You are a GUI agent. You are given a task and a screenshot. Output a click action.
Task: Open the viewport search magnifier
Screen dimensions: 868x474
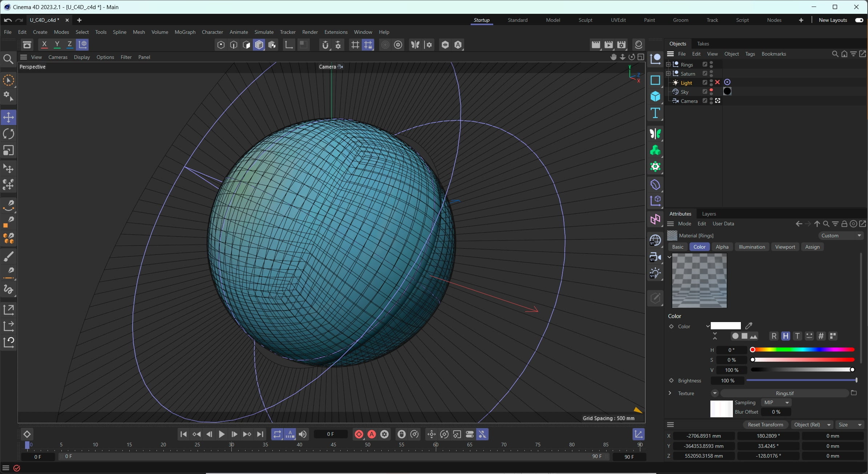tap(8, 59)
